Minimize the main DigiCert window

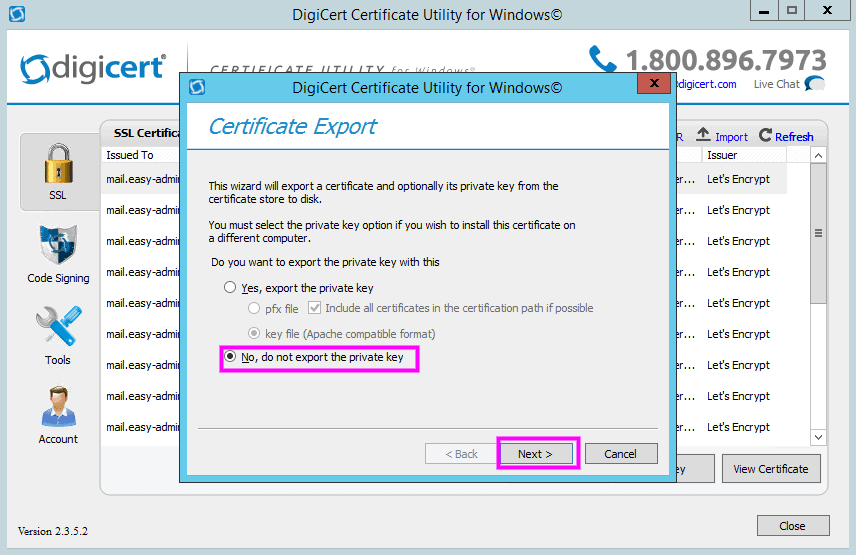tap(764, 11)
